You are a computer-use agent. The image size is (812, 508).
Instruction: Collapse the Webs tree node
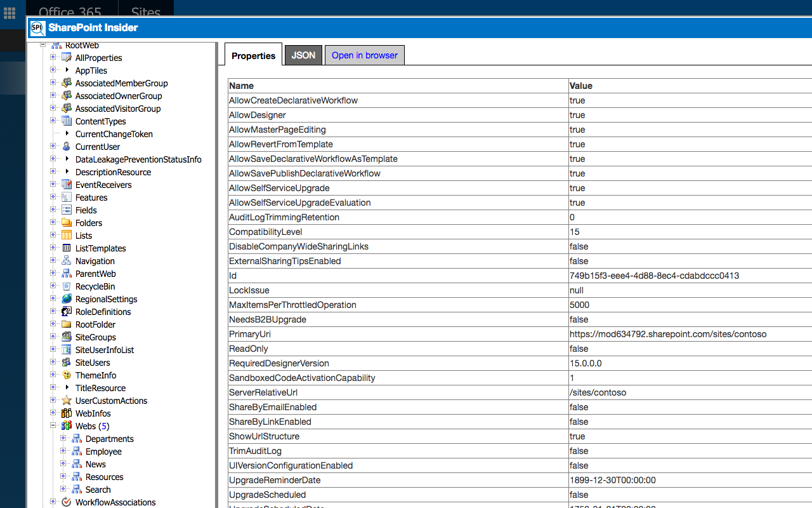(x=53, y=426)
